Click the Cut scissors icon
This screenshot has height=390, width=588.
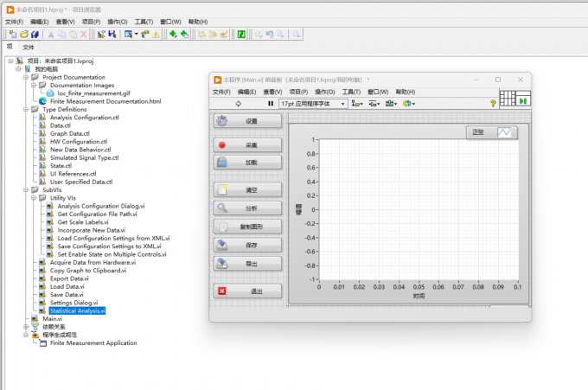click(51, 35)
